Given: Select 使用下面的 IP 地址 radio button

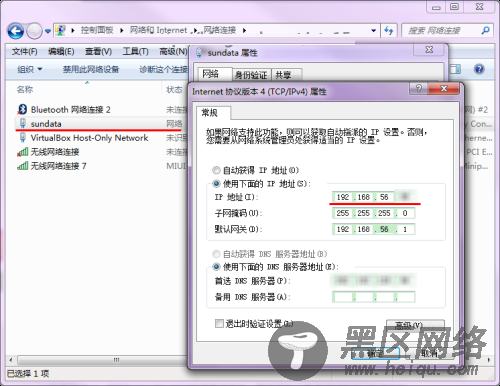Looking at the screenshot, I should (216, 184).
